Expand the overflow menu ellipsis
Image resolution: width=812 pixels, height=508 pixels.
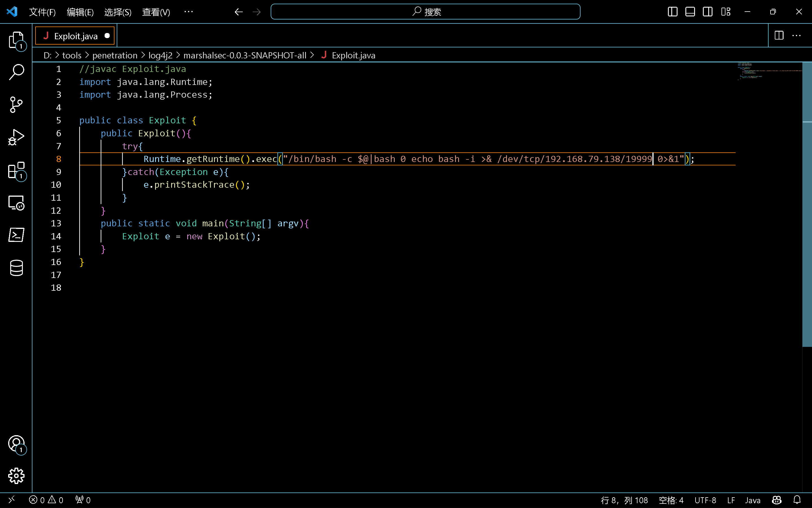(189, 12)
